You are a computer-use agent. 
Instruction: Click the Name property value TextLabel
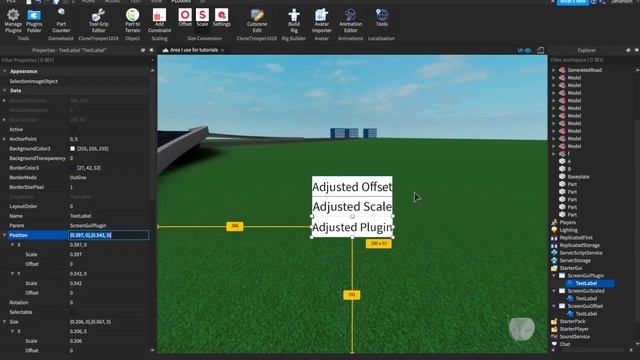click(80, 216)
